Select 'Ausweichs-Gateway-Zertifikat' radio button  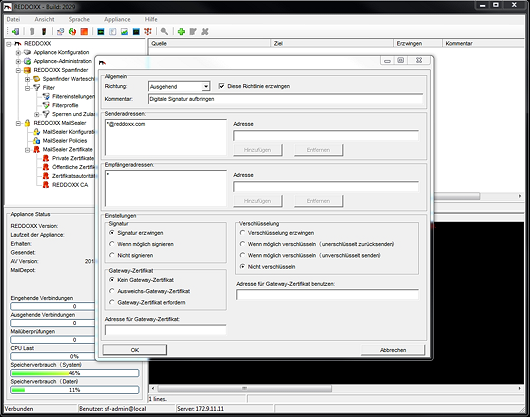112,291
